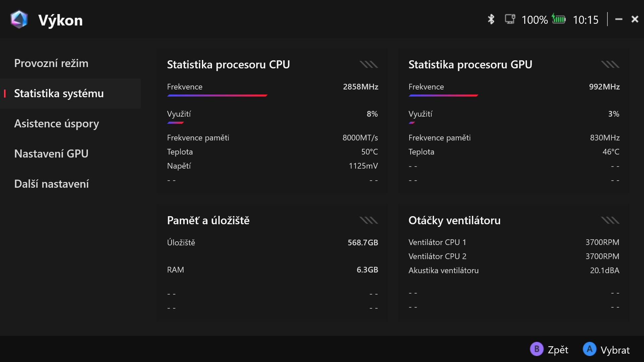
Task: Click the GPU Frekvence gradient bar
Action: click(x=443, y=96)
